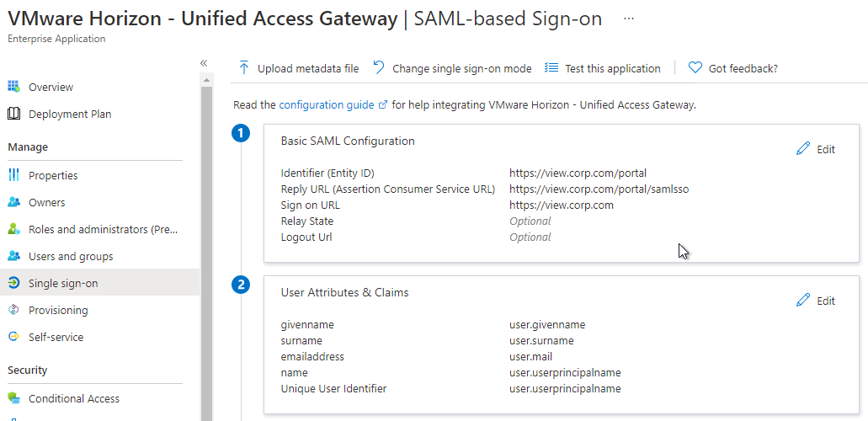
Task: Click the Roles and administrators icon
Action: pos(13,229)
